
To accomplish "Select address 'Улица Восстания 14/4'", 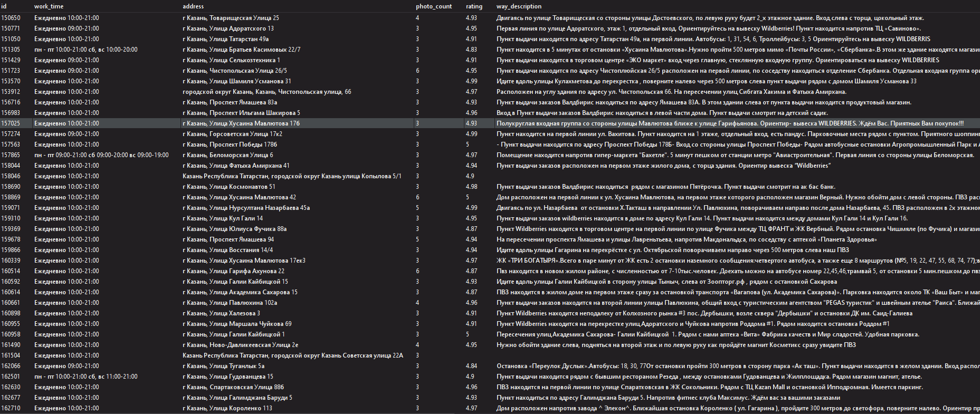I will [241, 250].
